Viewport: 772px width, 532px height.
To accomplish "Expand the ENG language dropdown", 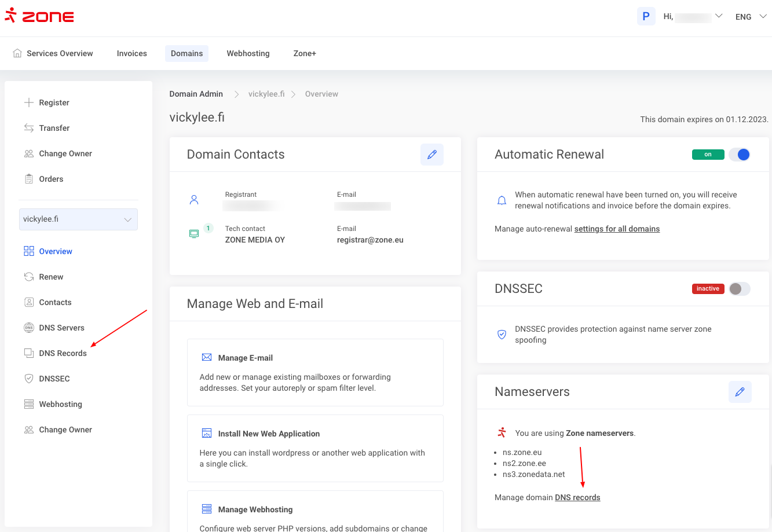I will 751,17.
